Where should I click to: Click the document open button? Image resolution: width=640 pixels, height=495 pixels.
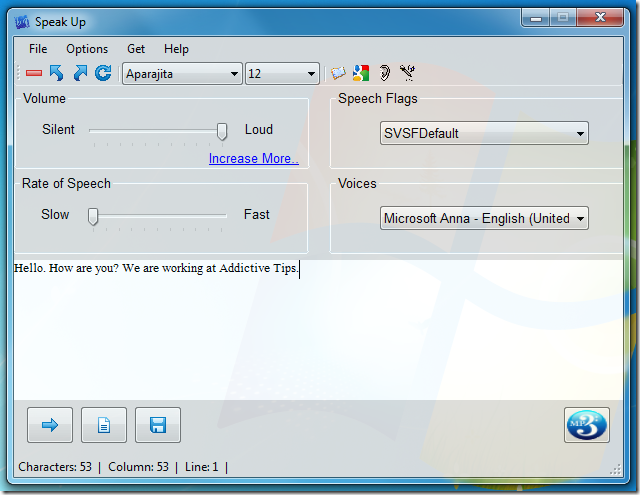(x=104, y=425)
